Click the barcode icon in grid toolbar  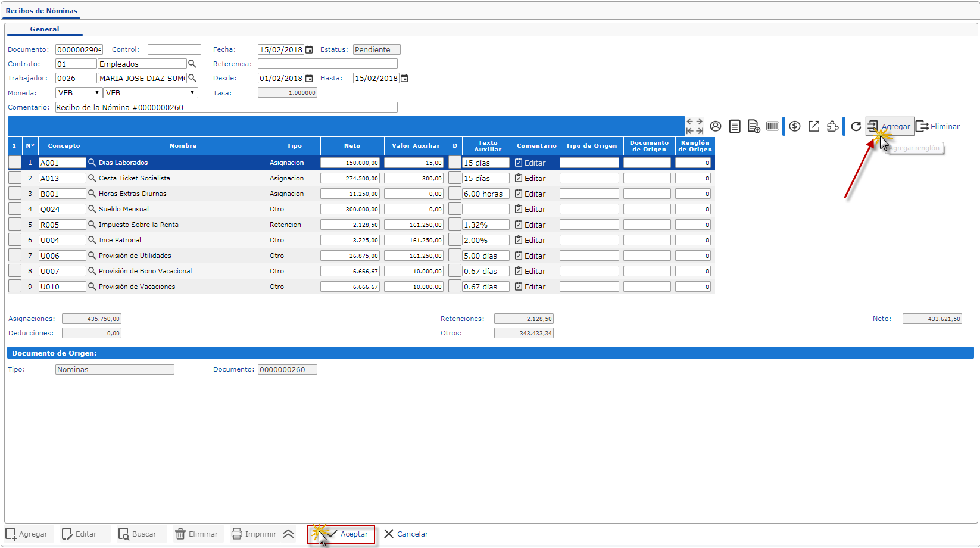pos(773,126)
